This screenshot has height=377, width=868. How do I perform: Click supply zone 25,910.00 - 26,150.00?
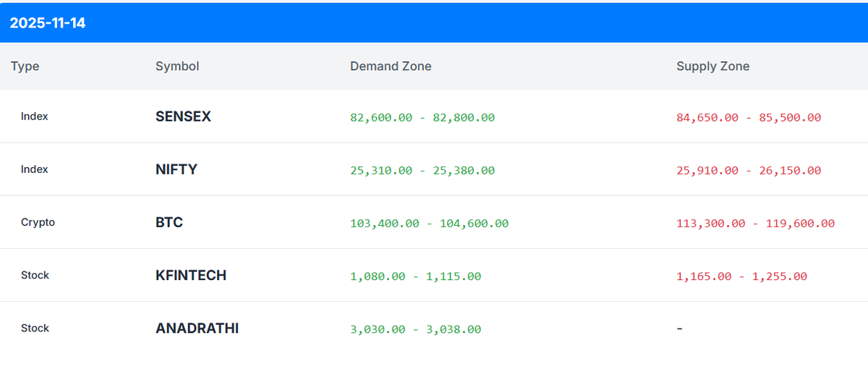(749, 171)
